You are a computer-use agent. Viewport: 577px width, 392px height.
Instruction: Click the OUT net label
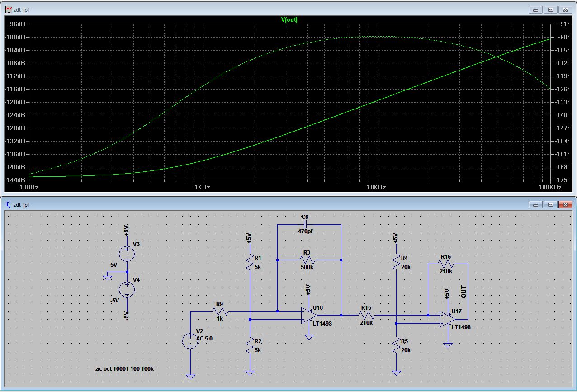coord(463,291)
